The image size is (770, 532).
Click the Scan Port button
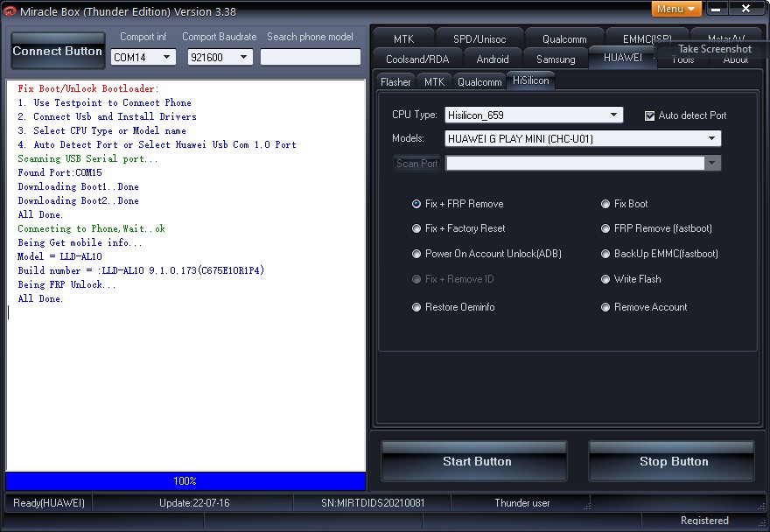pos(416,164)
